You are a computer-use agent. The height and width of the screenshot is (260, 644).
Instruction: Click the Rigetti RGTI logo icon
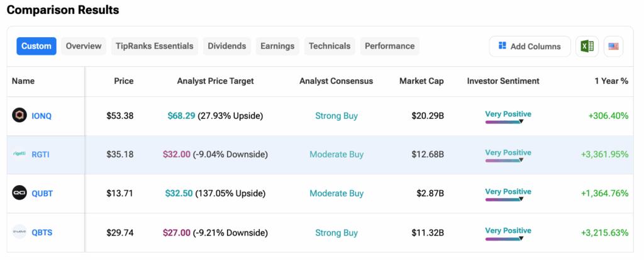click(19, 154)
